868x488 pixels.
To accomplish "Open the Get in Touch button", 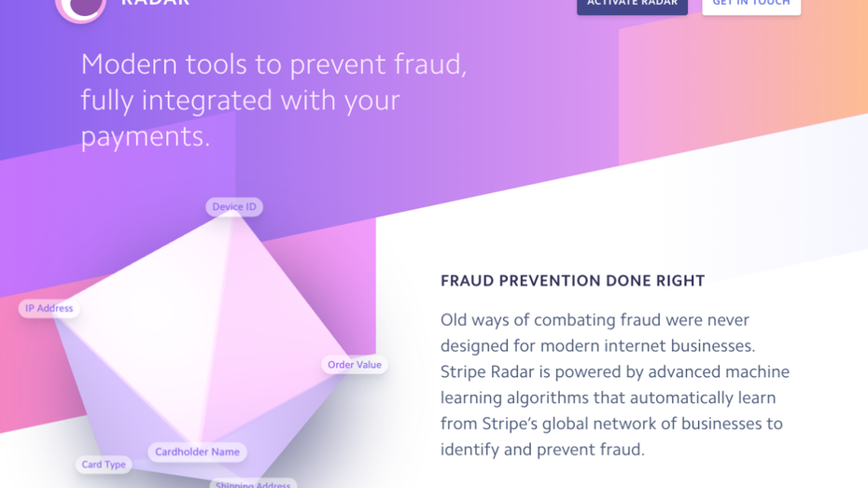I will [750, 5].
